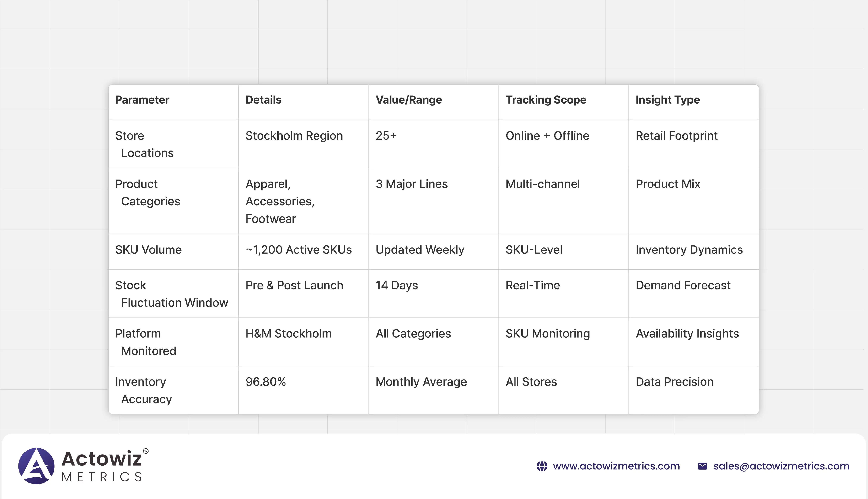Select the Demand Forecast cell

[x=683, y=286]
